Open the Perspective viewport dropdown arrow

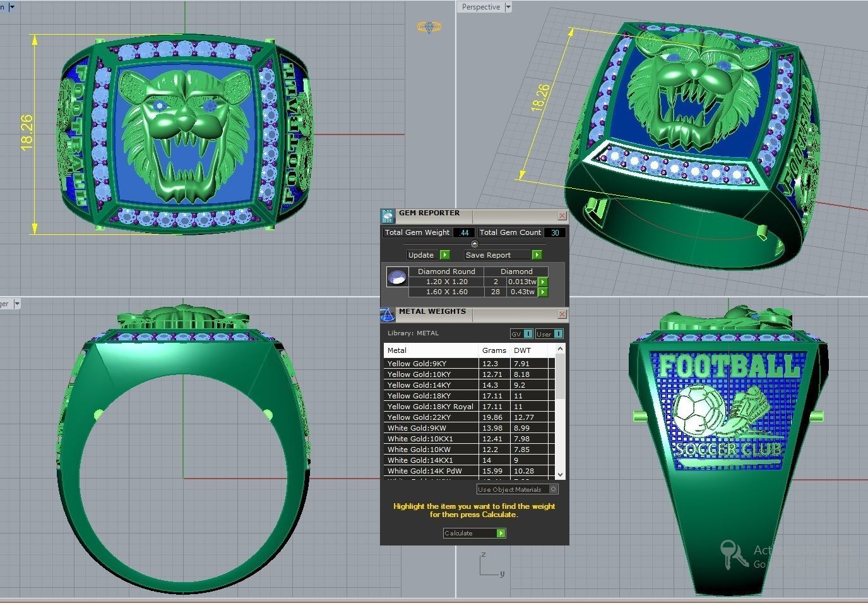coord(508,7)
